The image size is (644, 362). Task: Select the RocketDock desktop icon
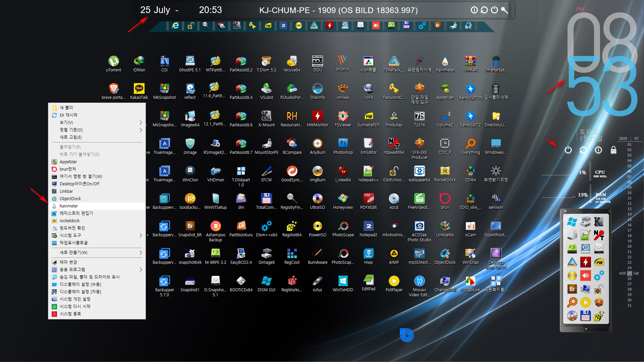pyautogui.click(x=445, y=174)
